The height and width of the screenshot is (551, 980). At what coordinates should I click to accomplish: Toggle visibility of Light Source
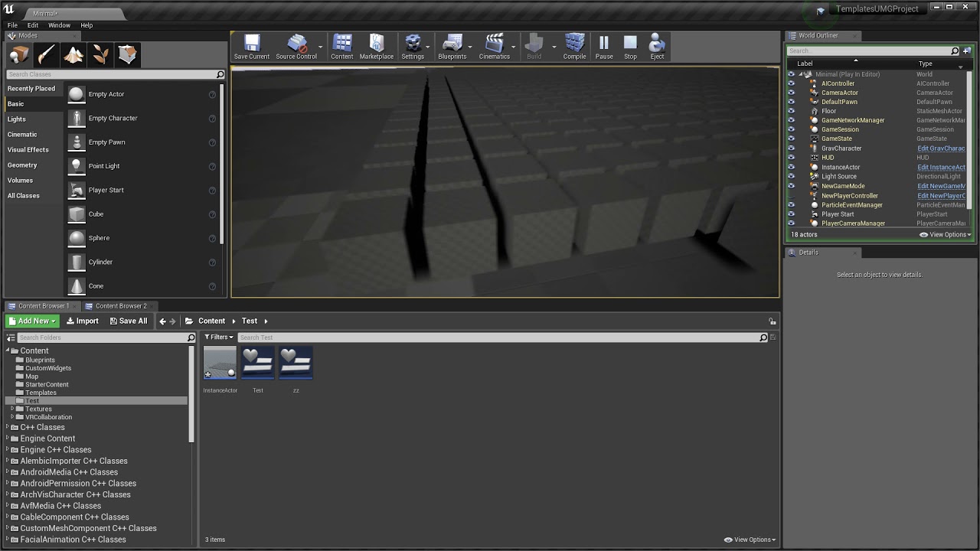point(792,176)
